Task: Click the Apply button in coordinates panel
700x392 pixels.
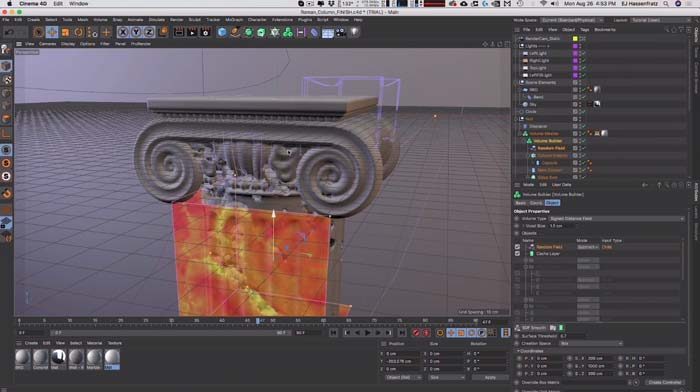Action: tap(490, 377)
